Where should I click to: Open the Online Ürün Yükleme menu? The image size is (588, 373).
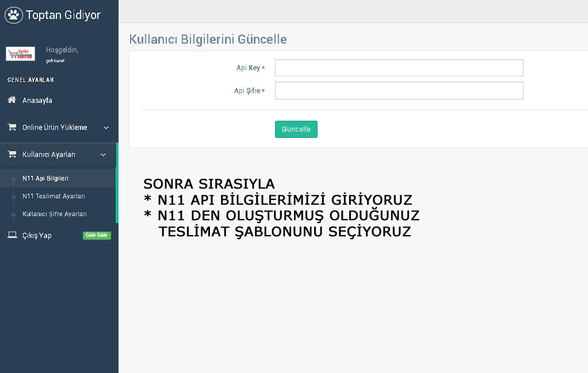[55, 128]
